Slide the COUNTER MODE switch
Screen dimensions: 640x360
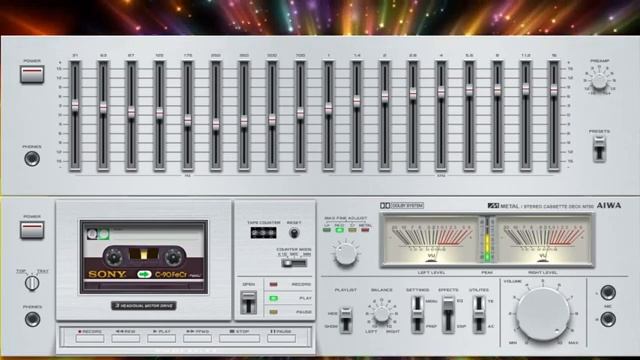pyautogui.click(x=294, y=263)
